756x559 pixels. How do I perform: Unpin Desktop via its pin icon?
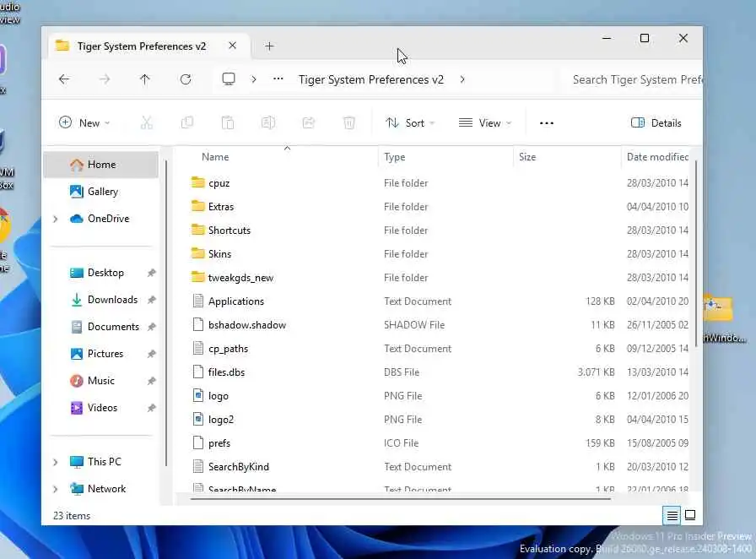[x=151, y=273]
